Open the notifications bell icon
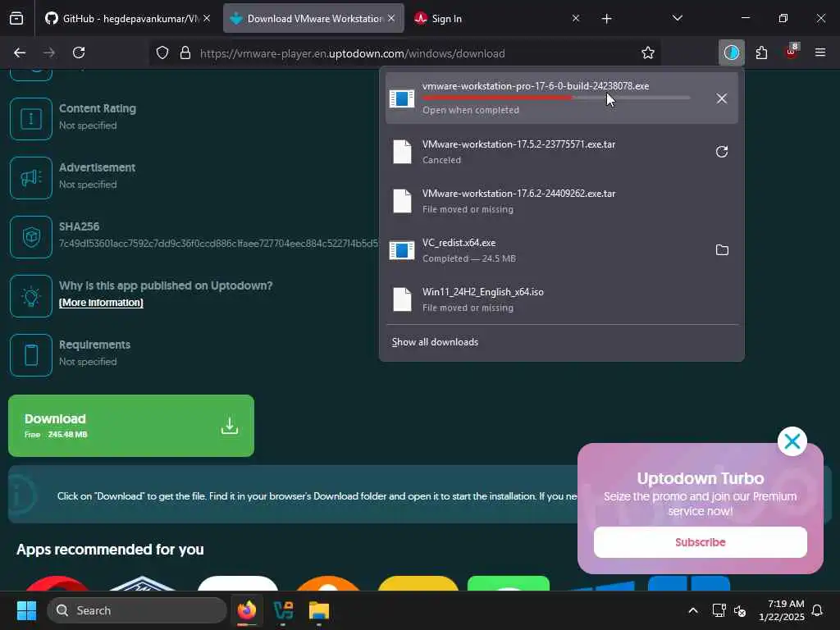Image resolution: width=840 pixels, height=630 pixels. pyautogui.click(x=818, y=610)
